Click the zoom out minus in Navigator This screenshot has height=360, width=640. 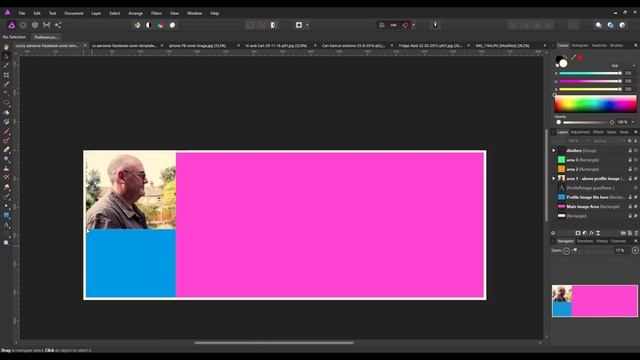point(566,251)
